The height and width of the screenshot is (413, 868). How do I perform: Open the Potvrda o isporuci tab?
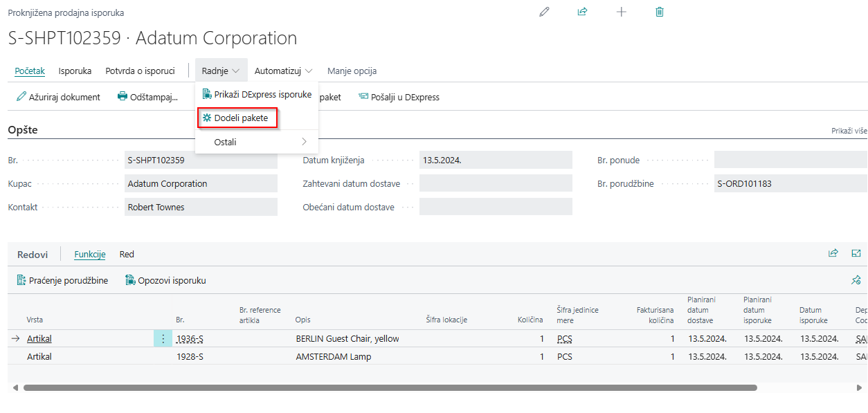point(140,71)
